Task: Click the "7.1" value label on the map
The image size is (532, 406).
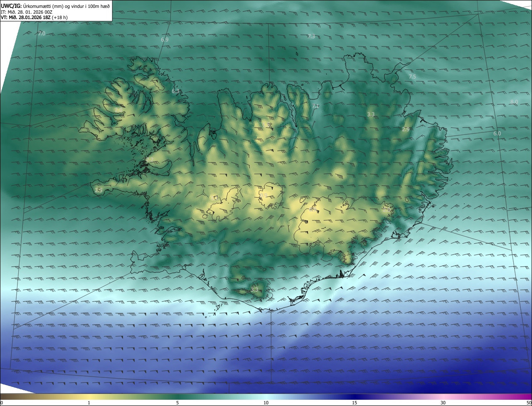Action: click(315, 106)
